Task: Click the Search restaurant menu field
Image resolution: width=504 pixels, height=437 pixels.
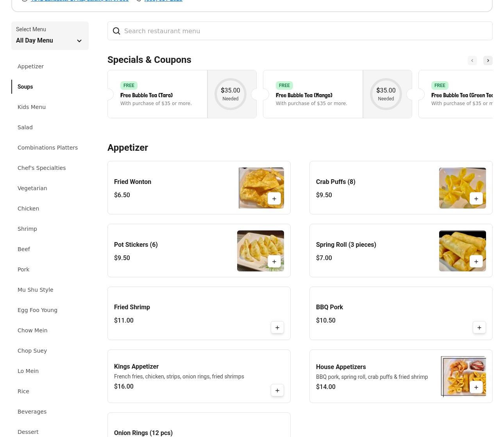Action: tap(300, 31)
